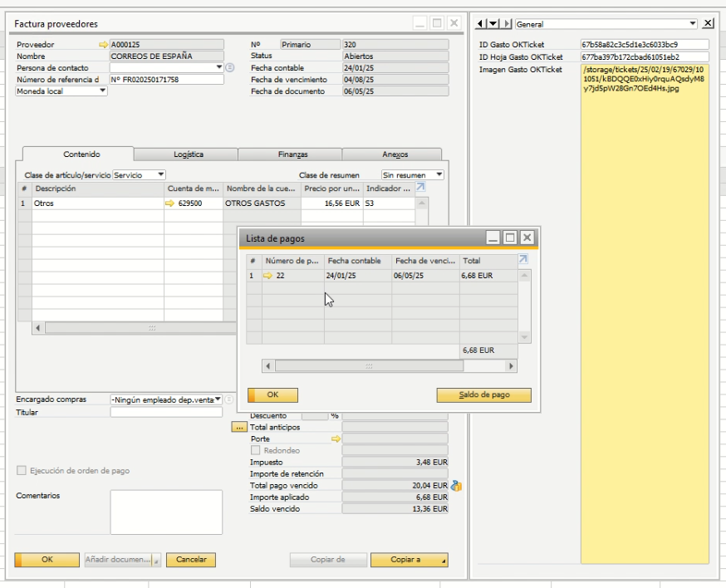Screen dimensions: 726x588
Task: Switch to the Finanzas tab
Action: [x=292, y=154]
